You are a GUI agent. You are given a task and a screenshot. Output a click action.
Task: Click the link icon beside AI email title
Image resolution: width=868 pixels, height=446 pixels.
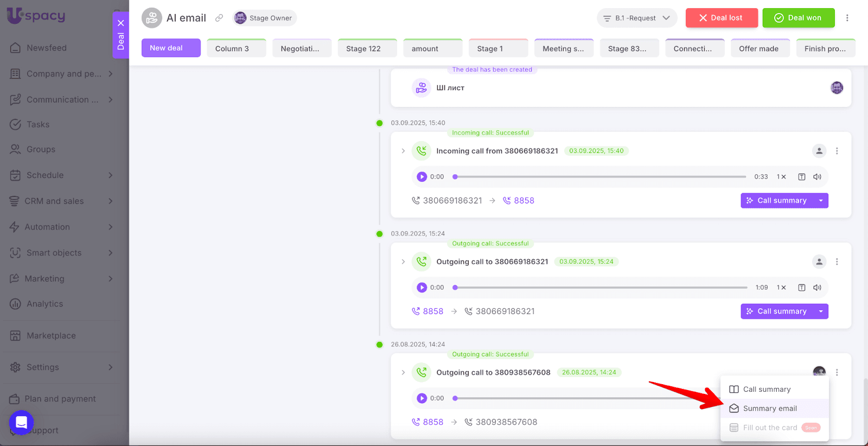coord(219,18)
